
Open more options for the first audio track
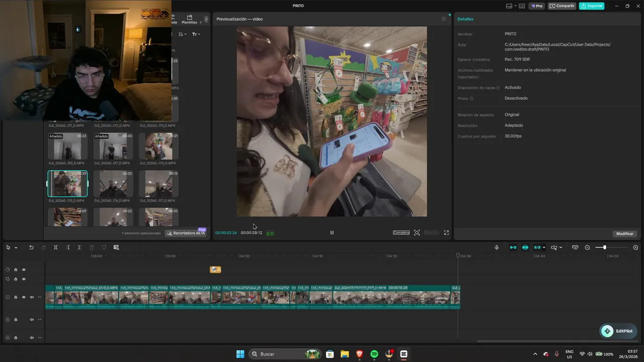coord(40,319)
